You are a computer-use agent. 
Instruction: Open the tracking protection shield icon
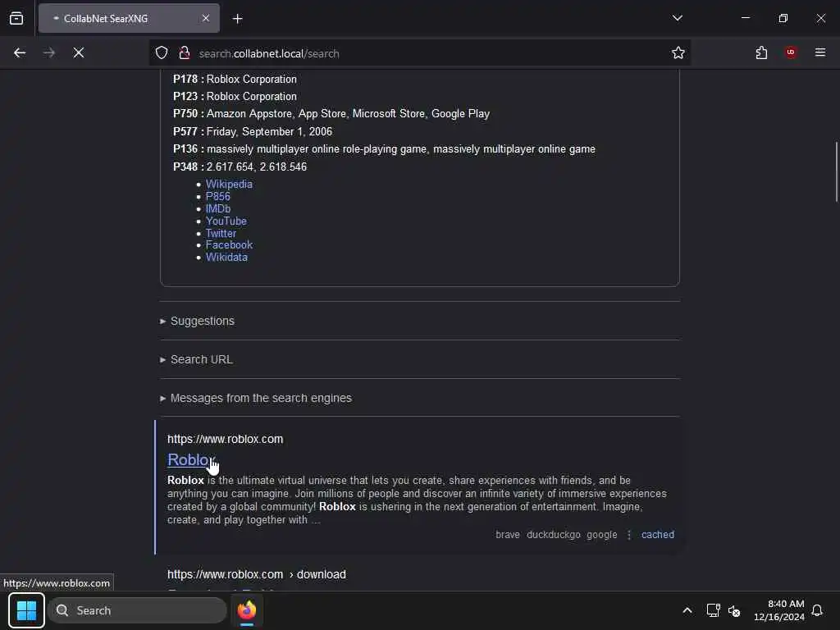tap(162, 53)
